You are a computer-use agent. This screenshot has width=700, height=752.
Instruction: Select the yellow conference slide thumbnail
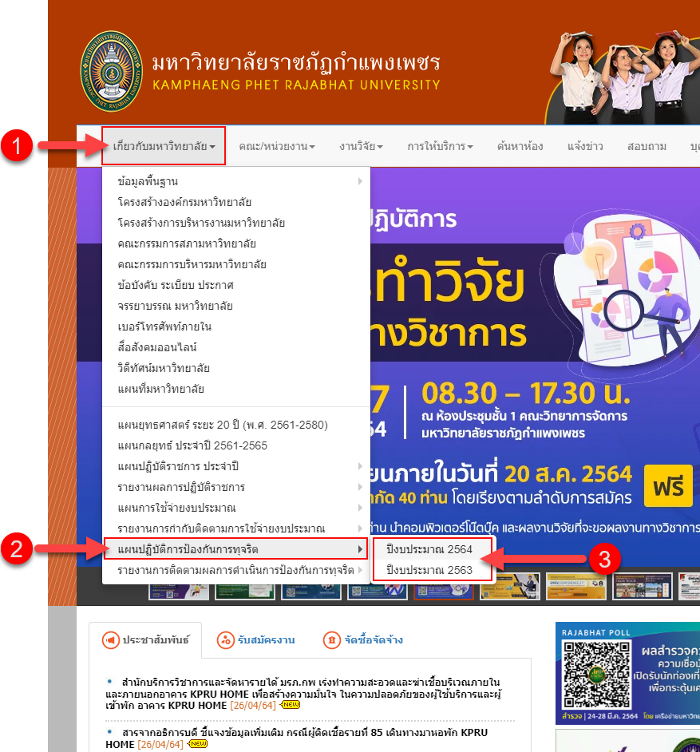pyautogui.click(x=575, y=586)
